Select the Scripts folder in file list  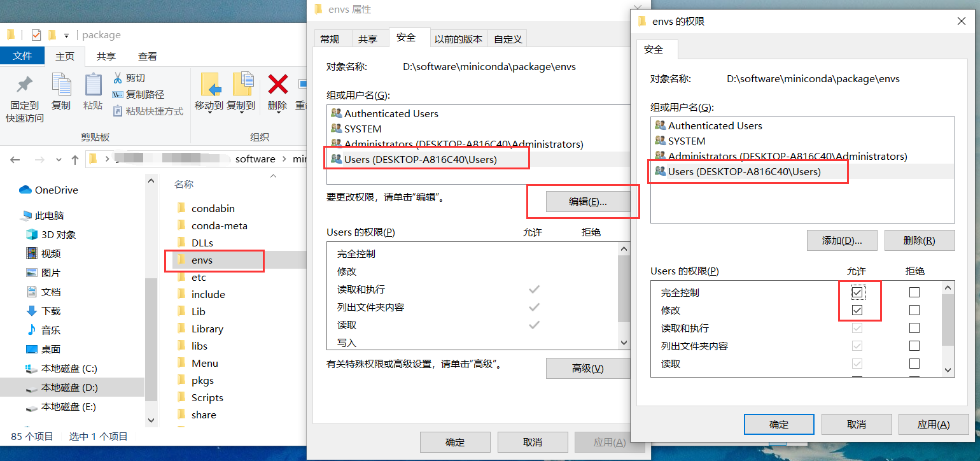207,397
